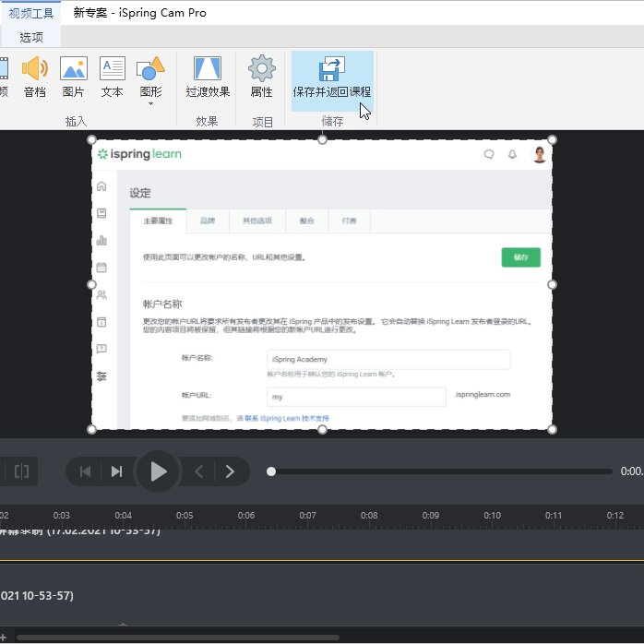The height and width of the screenshot is (644, 644).
Task: Click the archive box sidebar icon in preview
Action: coord(101,322)
